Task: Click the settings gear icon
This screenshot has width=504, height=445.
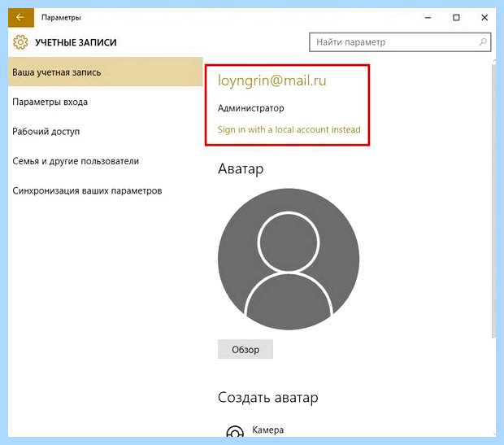Action: click(20, 42)
